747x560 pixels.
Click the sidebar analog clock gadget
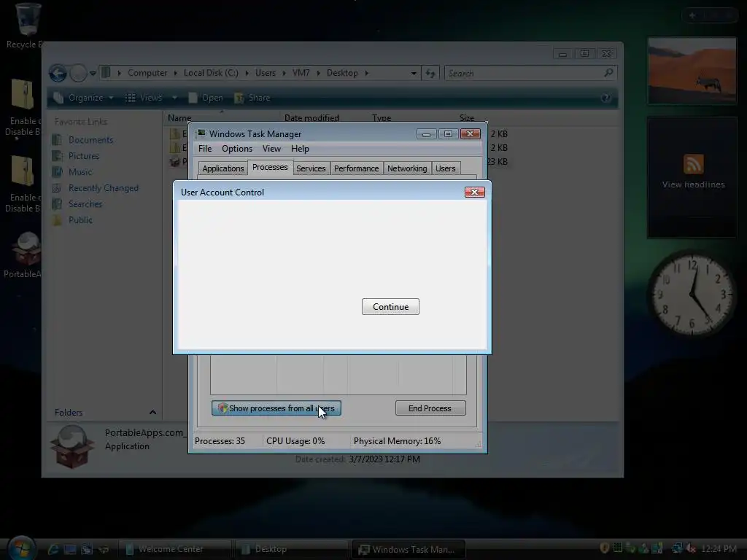692,295
